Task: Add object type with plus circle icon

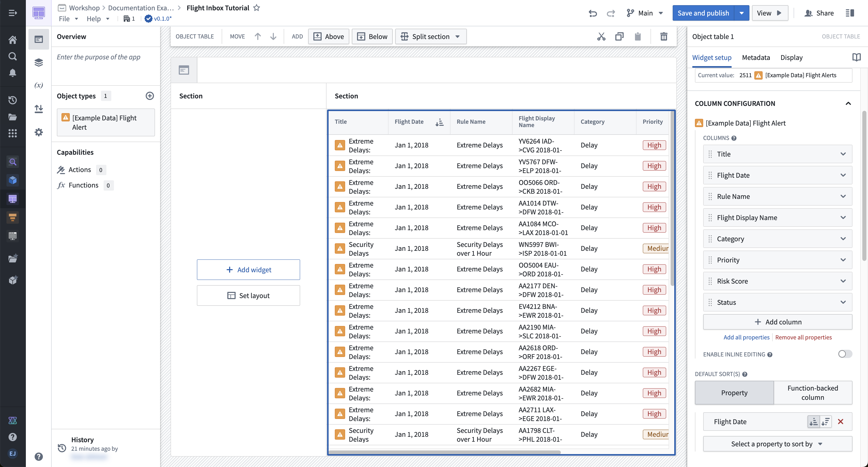Action: click(150, 96)
